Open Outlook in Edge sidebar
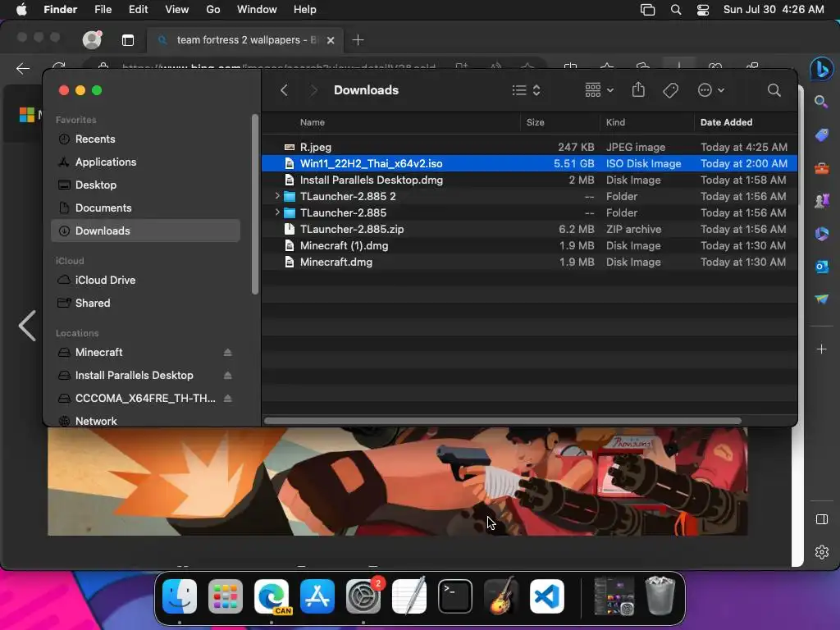This screenshot has height=630, width=840. click(x=821, y=267)
